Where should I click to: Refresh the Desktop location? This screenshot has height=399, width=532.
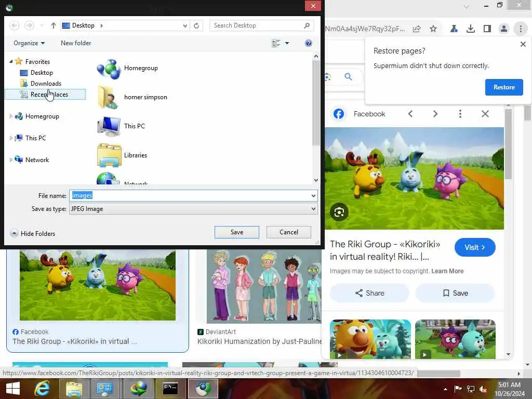pyautogui.click(x=196, y=25)
